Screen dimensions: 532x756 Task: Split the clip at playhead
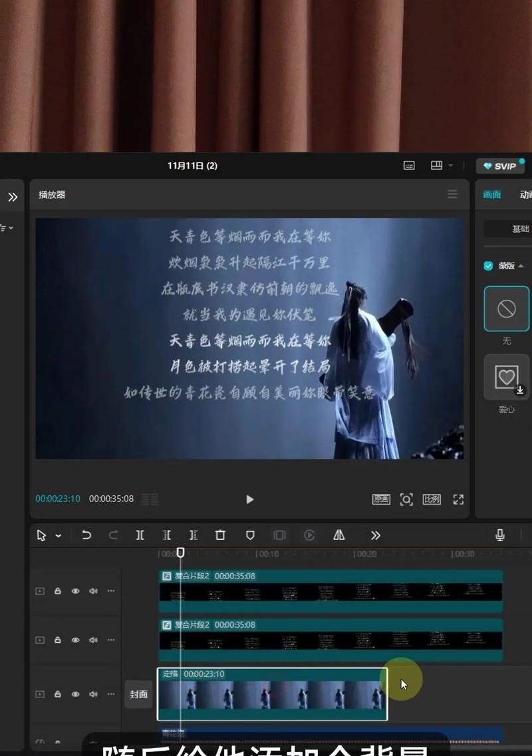point(140,535)
